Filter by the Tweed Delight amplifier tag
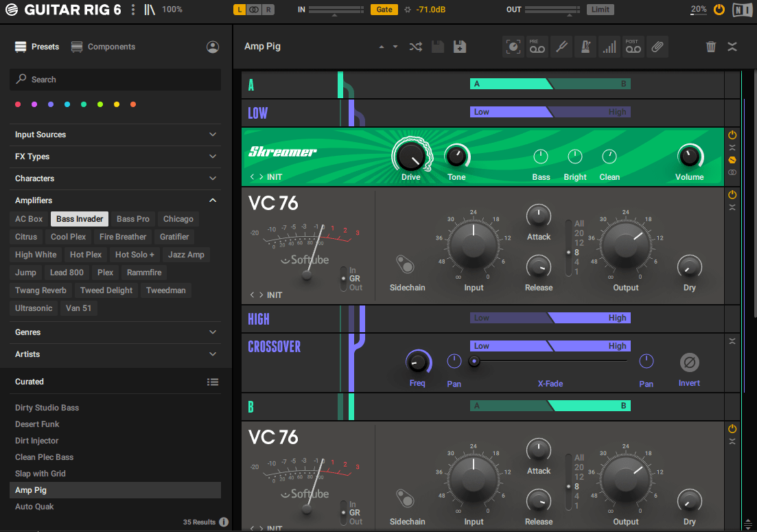 [106, 290]
